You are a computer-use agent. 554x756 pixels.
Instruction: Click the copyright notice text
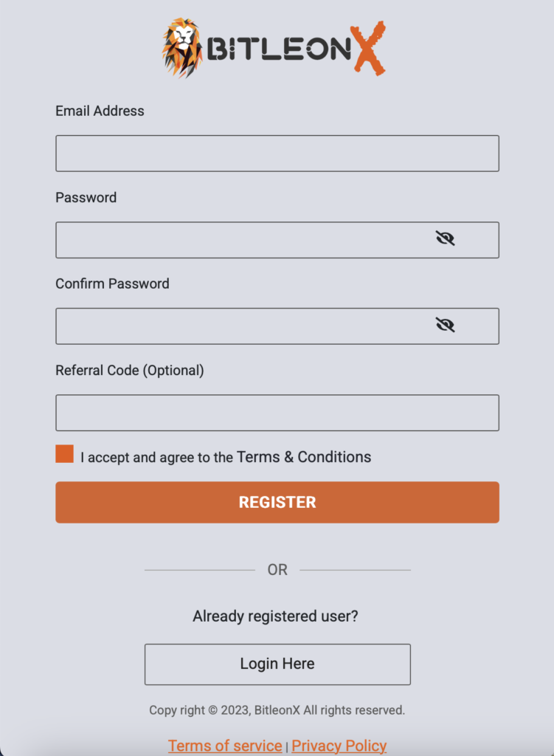(277, 710)
